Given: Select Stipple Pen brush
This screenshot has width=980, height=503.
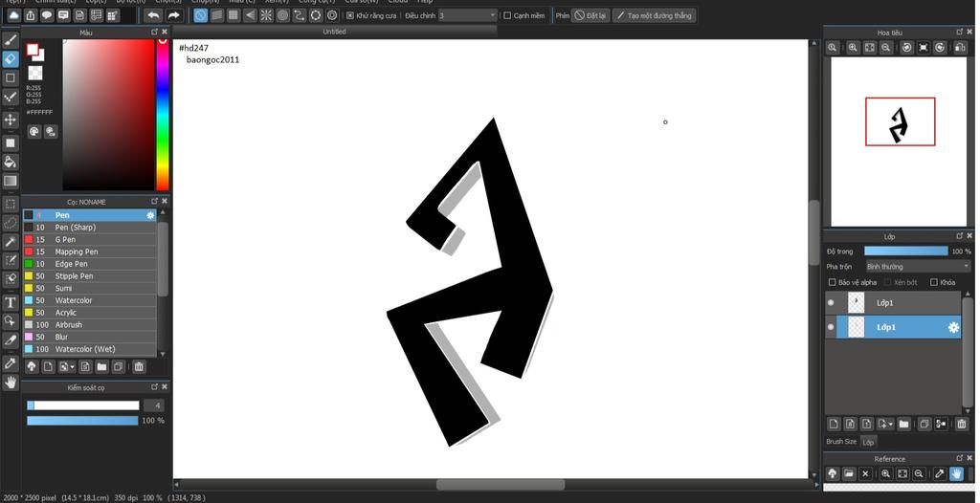Looking at the screenshot, I should [89, 276].
